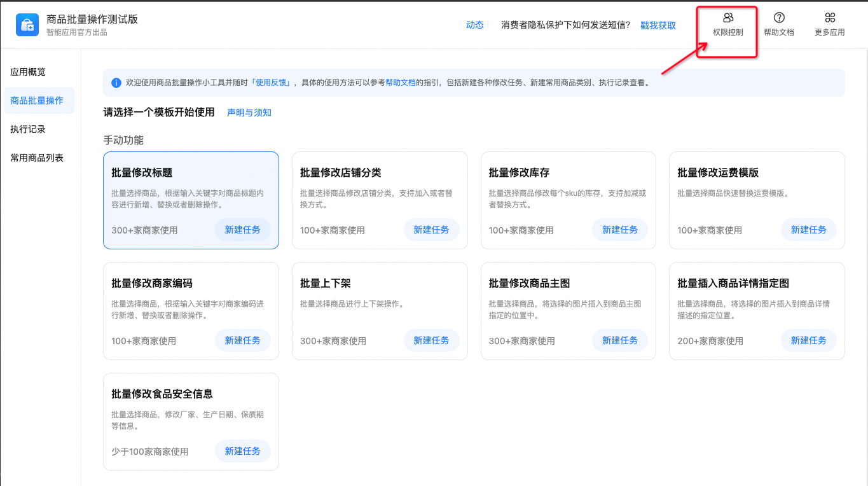The image size is (868, 486).
Task: Create new task for 批量修改运费模版
Action: pyautogui.click(x=808, y=230)
